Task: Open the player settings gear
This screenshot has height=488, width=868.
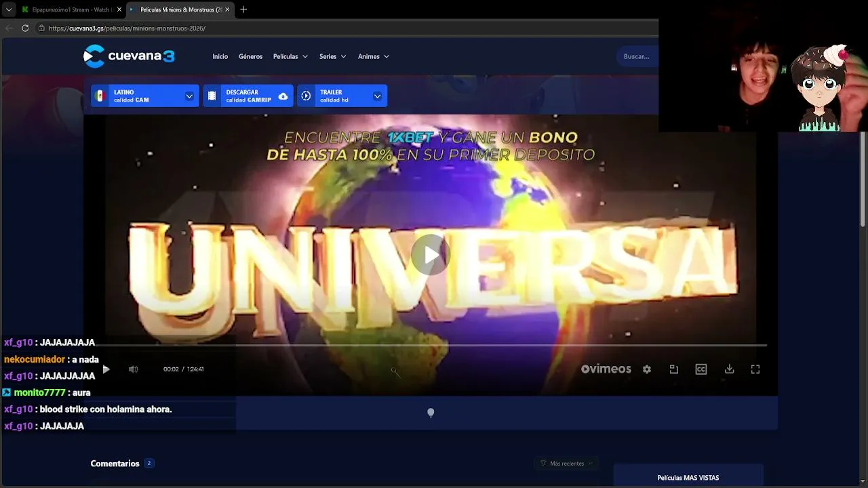Action: (647, 369)
